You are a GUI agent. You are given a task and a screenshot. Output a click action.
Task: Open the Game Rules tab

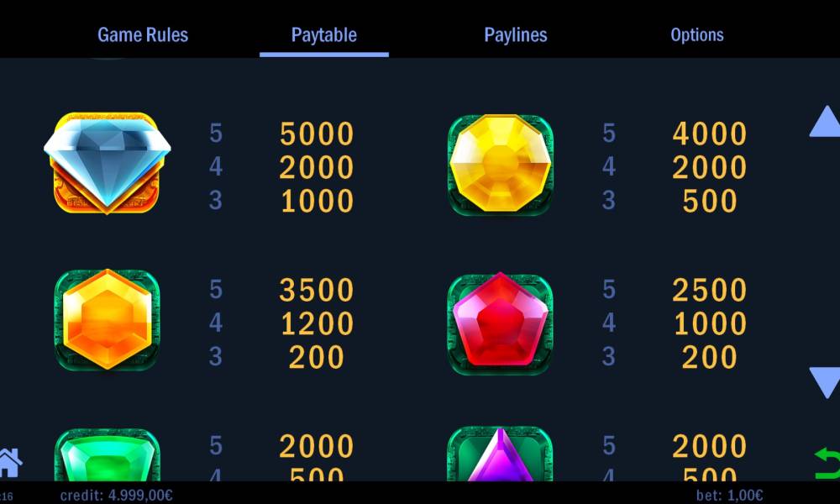tap(143, 34)
